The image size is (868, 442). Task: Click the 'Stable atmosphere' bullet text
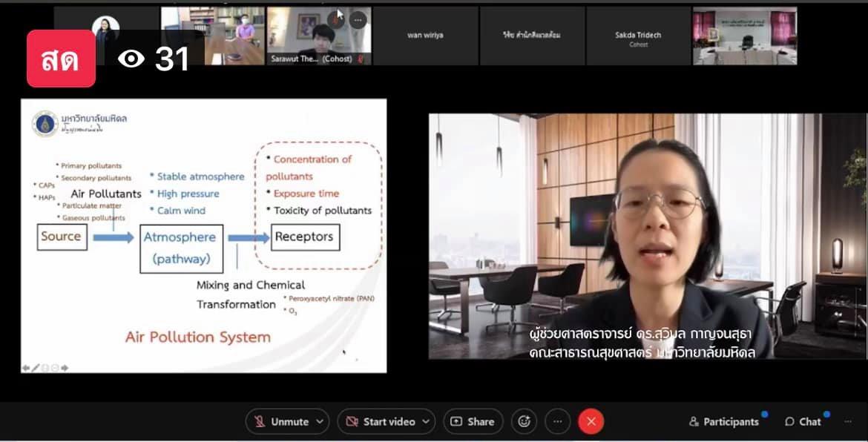201,177
